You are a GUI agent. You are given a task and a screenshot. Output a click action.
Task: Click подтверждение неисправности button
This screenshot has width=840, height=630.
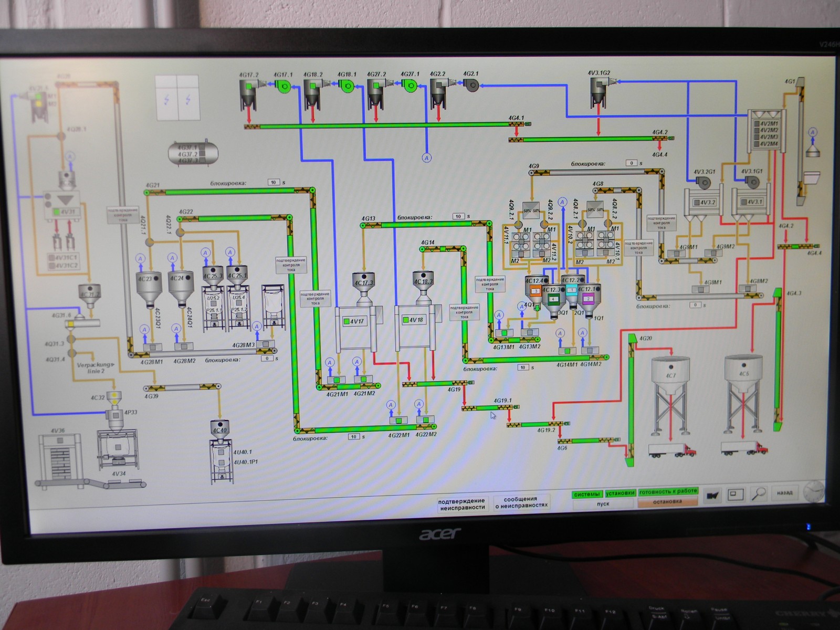click(x=462, y=504)
